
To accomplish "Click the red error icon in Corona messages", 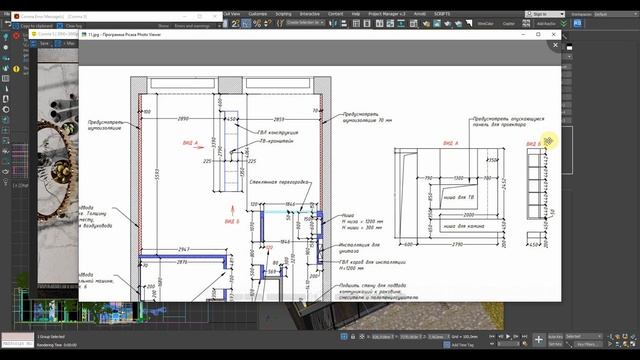I will click(x=16, y=36).
